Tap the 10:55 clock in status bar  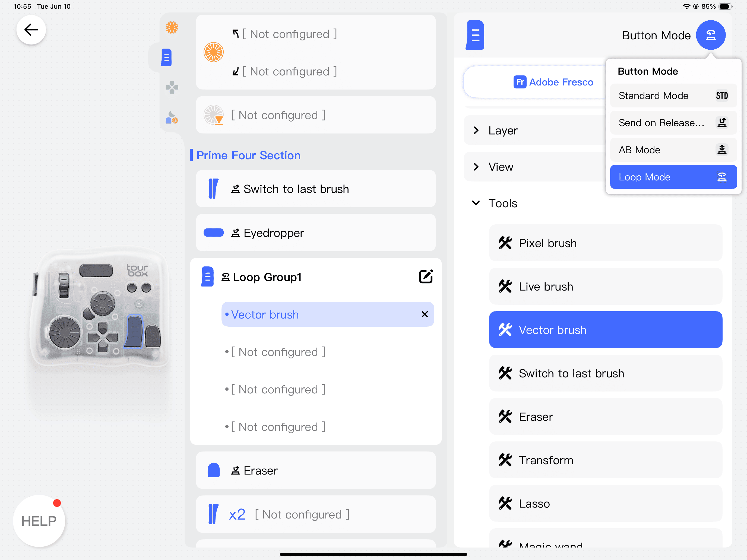pos(22,7)
